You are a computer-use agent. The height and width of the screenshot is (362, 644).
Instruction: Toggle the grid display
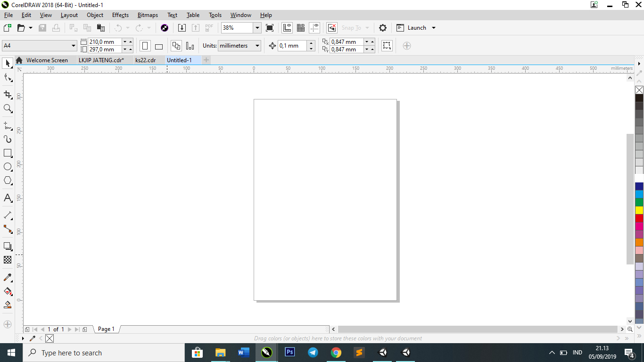(300, 27)
